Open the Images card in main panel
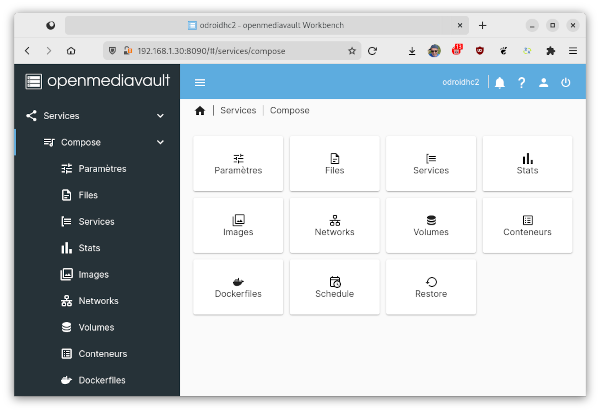Image resolution: width=600 pixels, height=412 pixels. point(238,225)
